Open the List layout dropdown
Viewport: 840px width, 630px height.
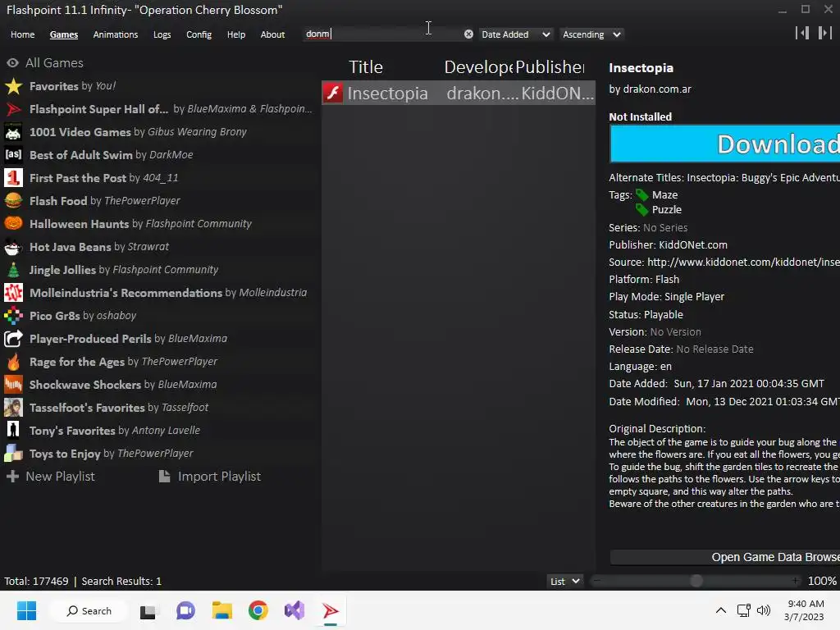(x=564, y=582)
